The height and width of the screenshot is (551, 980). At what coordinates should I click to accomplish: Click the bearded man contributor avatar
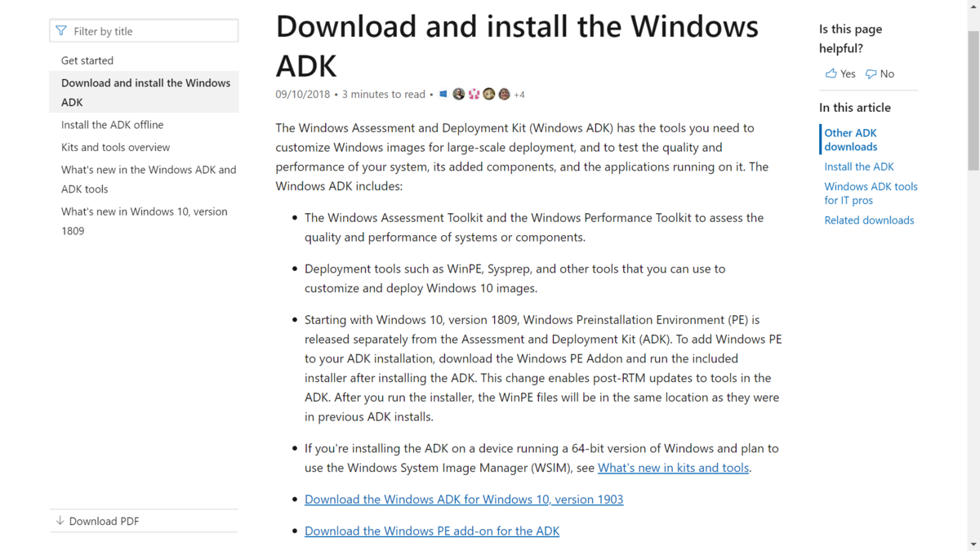point(459,94)
